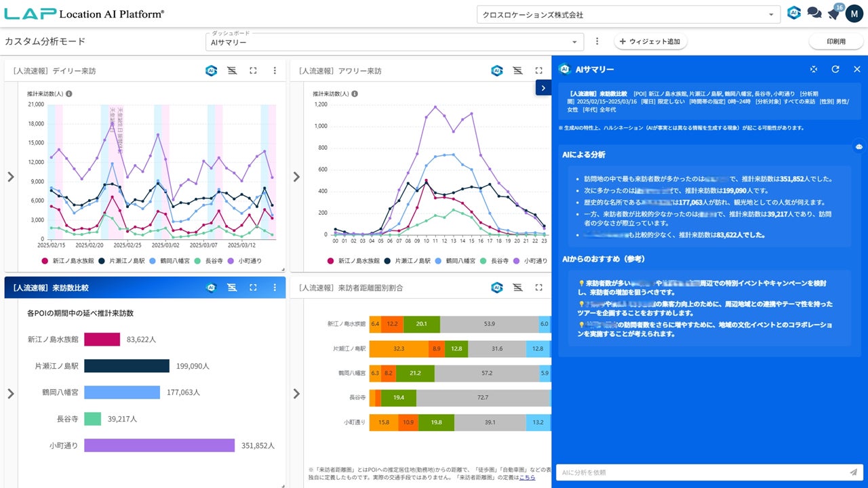Click the 72.7 gray segment in 長谷寺 row
The width and height of the screenshot is (868, 488).
[x=483, y=397]
